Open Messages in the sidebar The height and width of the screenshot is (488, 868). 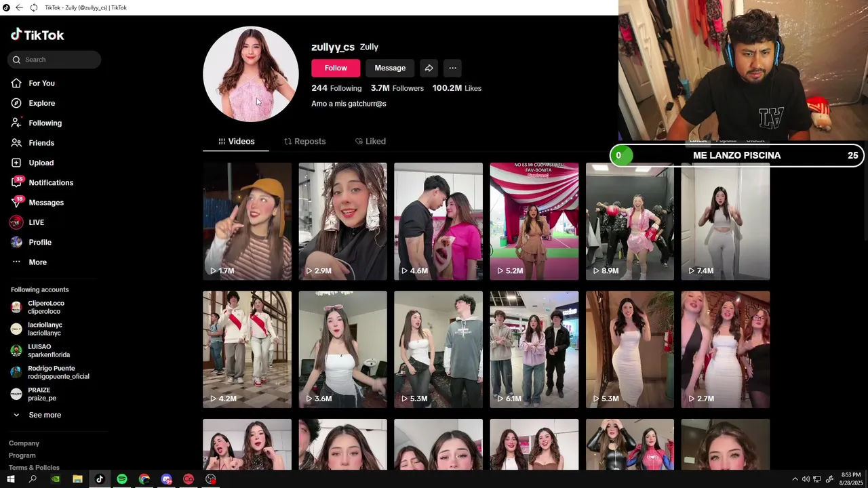37,203
